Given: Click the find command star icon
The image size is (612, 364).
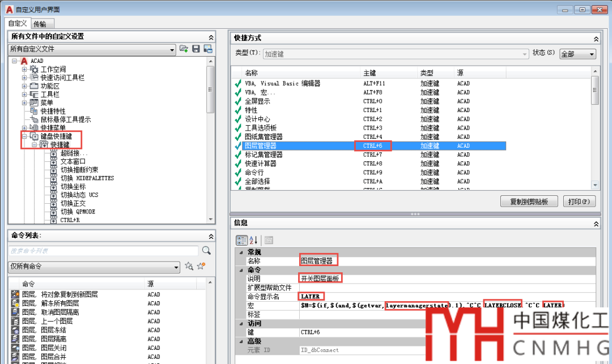Looking at the screenshot, I should pyautogui.click(x=189, y=266).
